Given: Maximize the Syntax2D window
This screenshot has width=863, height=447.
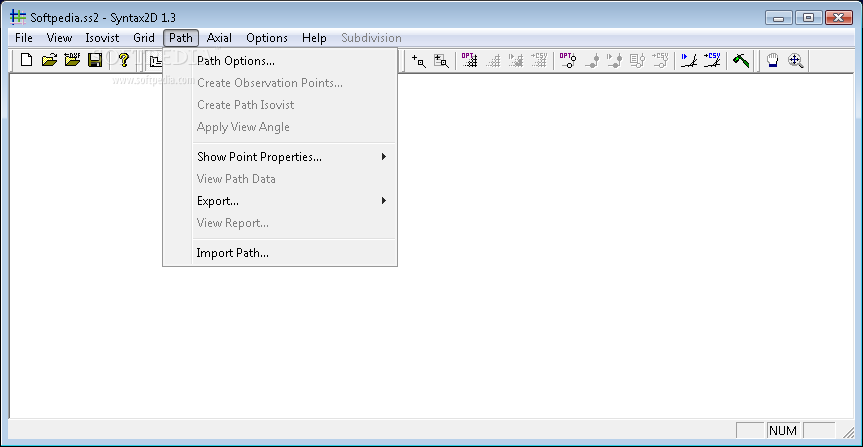Looking at the screenshot, I should point(809,17).
